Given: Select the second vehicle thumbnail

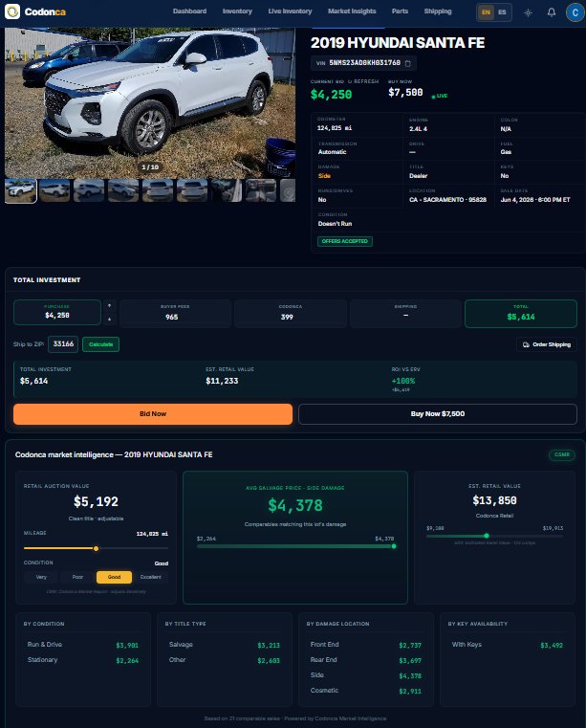Looking at the screenshot, I should [54, 190].
